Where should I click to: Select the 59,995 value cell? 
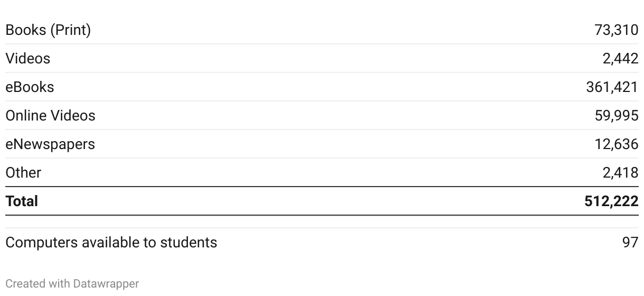pos(617,115)
